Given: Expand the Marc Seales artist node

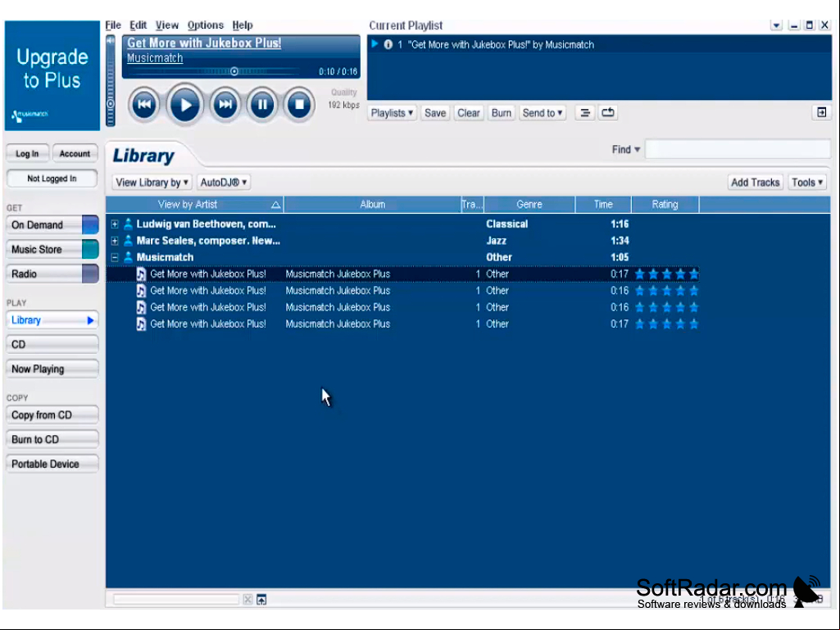Looking at the screenshot, I should tap(115, 241).
